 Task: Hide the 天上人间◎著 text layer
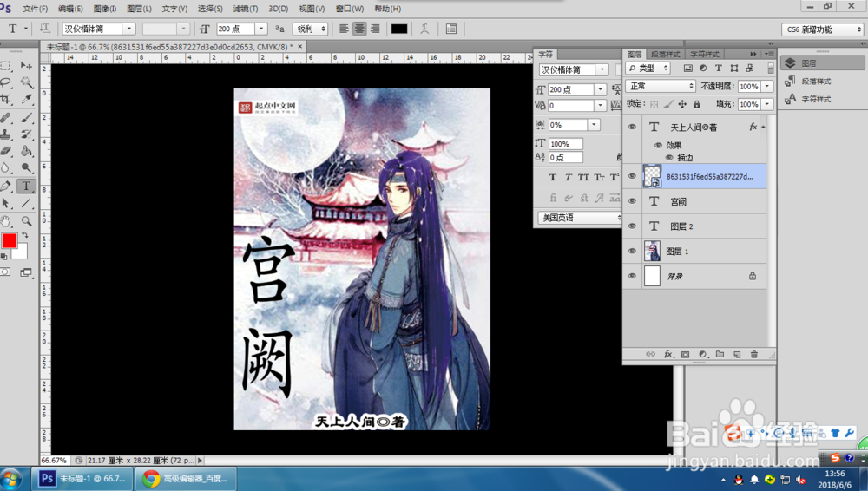632,127
